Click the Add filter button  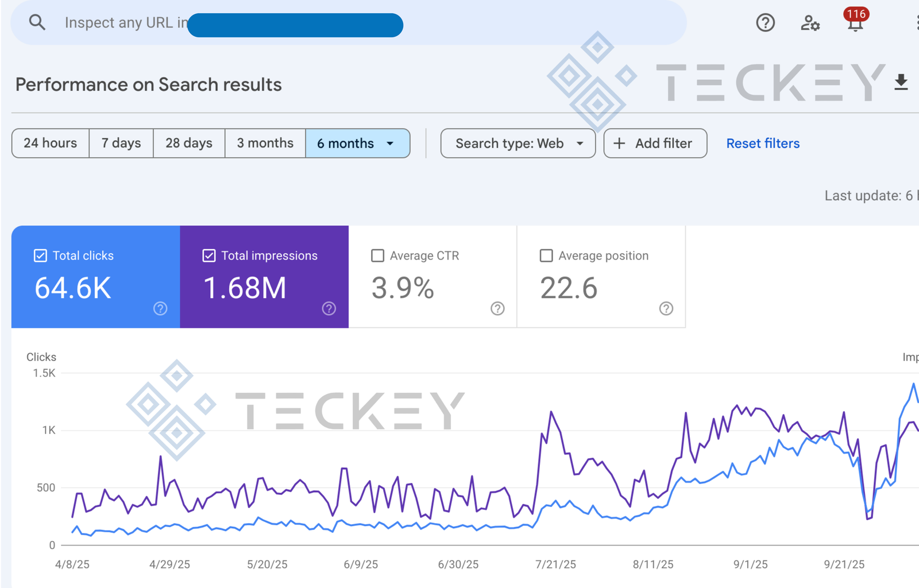pos(655,144)
